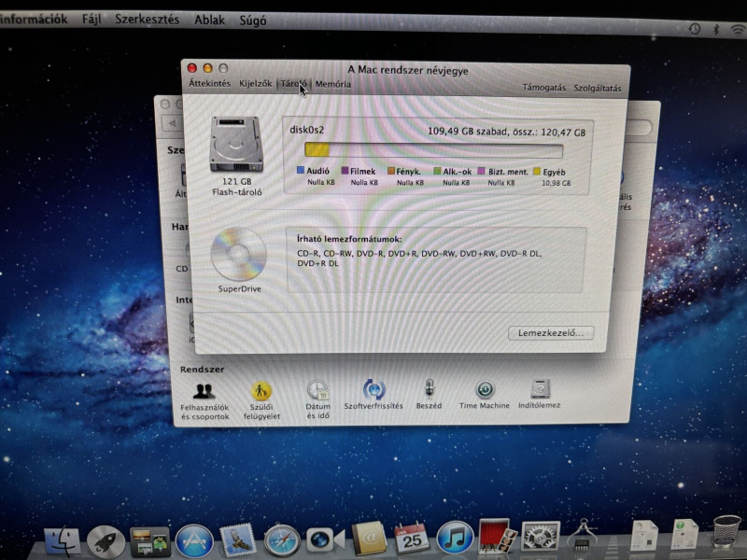Click the 121 GB flash drive icon
This screenshot has width=747, height=560.
tap(237, 145)
